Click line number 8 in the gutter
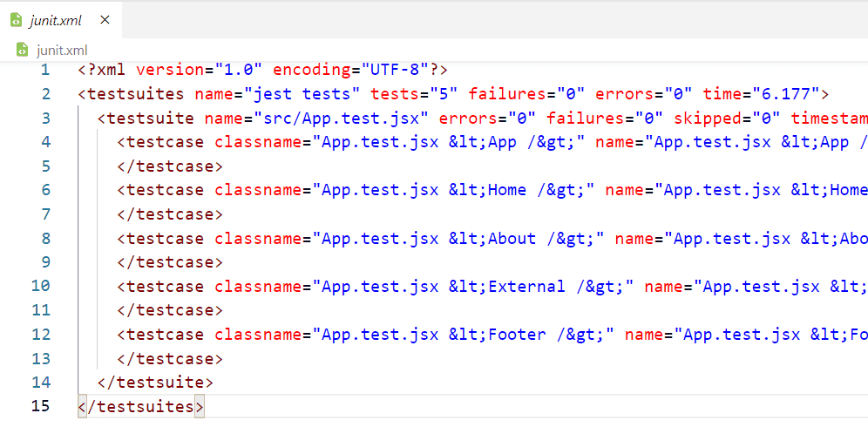868x427 pixels. point(44,238)
